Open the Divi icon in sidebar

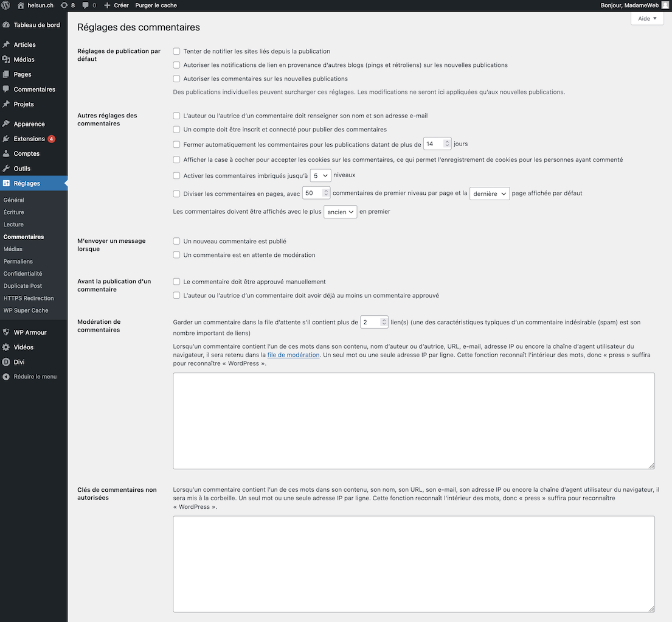pyautogui.click(x=6, y=362)
